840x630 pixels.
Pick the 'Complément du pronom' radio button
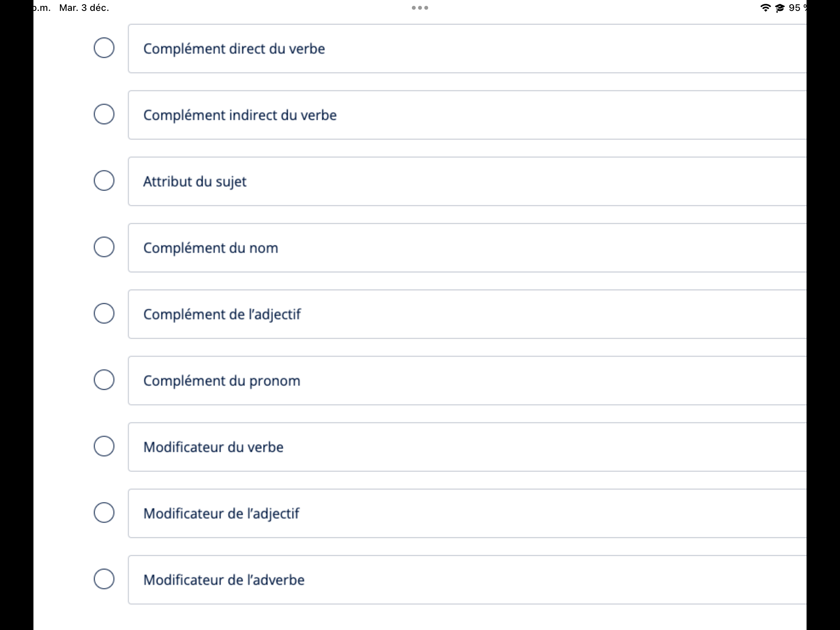[x=104, y=380]
